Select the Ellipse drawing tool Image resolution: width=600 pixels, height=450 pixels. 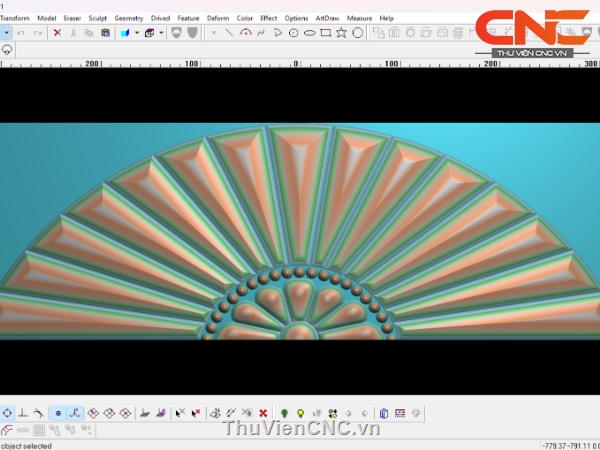pyautogui.click(x=310, y=33)
